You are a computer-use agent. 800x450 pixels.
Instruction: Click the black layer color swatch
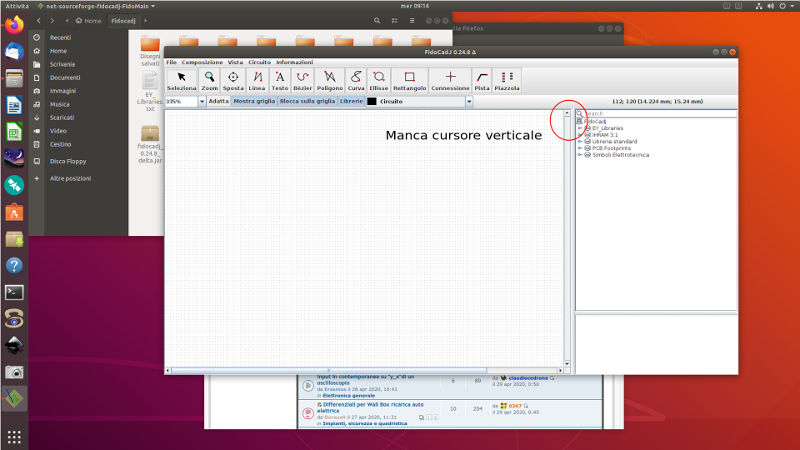tap(372, 101)
